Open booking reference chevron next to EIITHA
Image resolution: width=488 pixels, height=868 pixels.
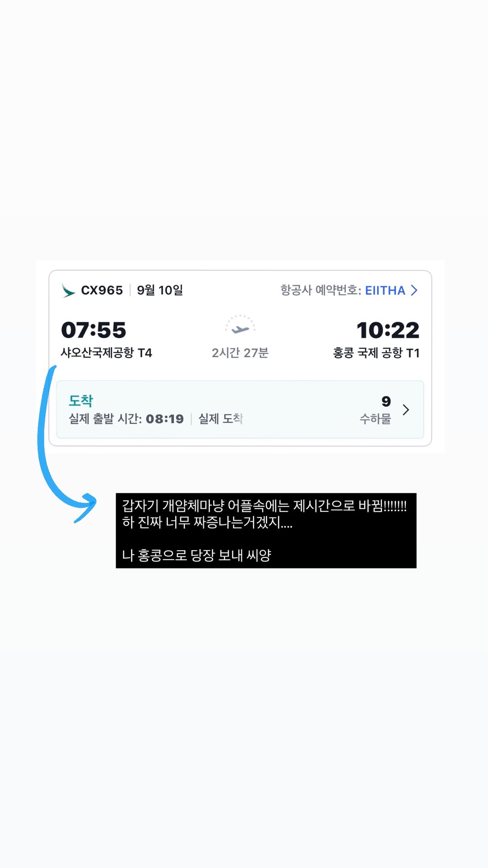point(414,290)
